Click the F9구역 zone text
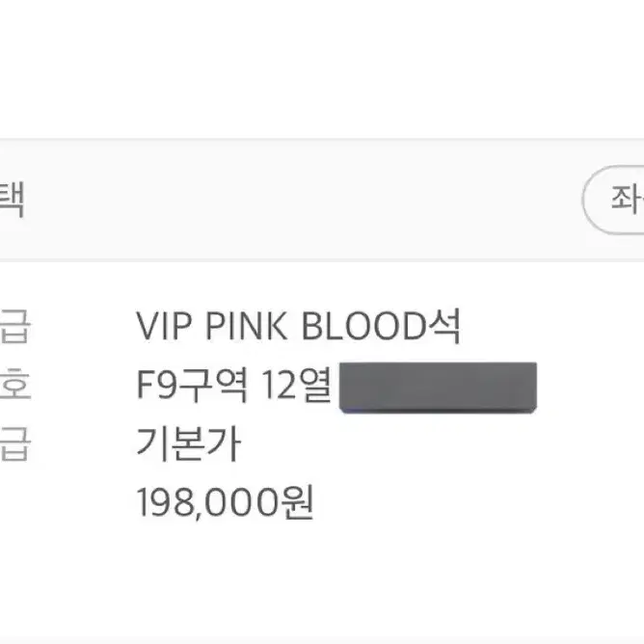This screenshot has height=644, width=644. 192,385
